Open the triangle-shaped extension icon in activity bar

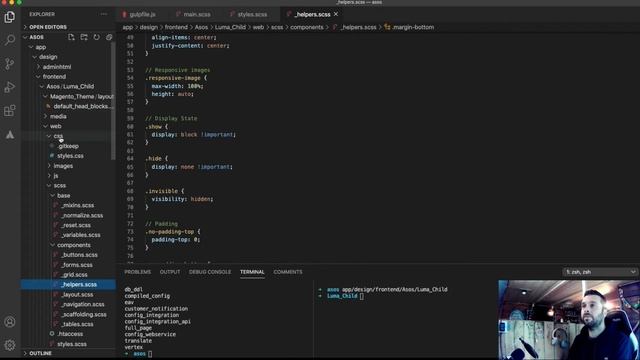[x=10, y=135]
